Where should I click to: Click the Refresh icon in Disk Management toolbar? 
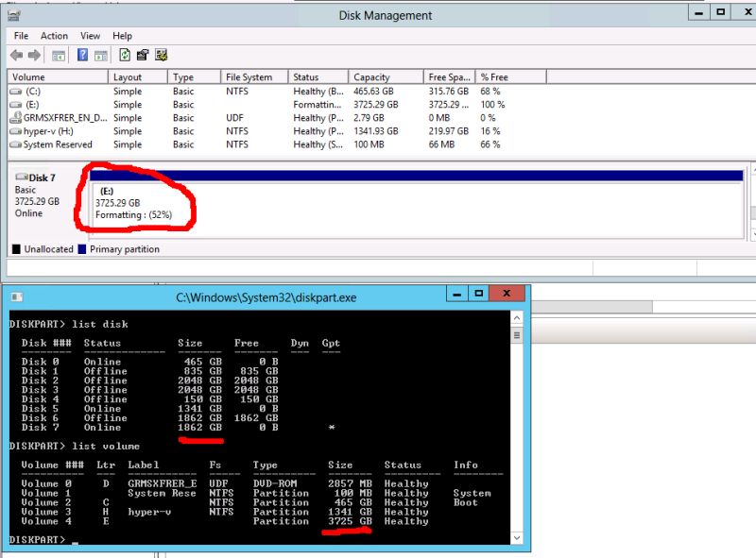125,55
